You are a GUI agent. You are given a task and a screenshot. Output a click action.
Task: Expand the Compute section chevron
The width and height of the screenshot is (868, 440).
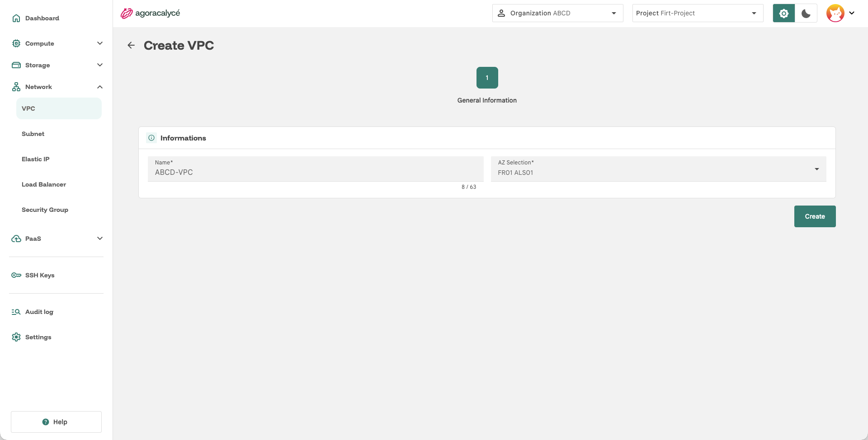(x=100, y=43)
